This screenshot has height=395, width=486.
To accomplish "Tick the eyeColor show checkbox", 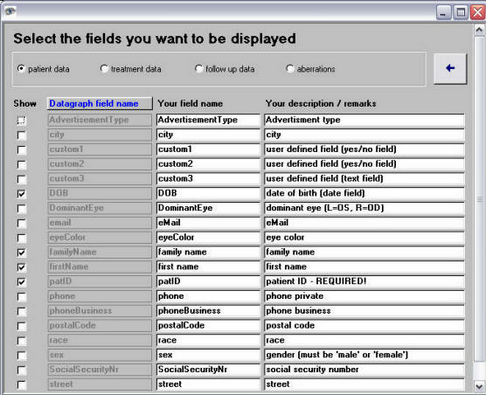I will 21,238.
